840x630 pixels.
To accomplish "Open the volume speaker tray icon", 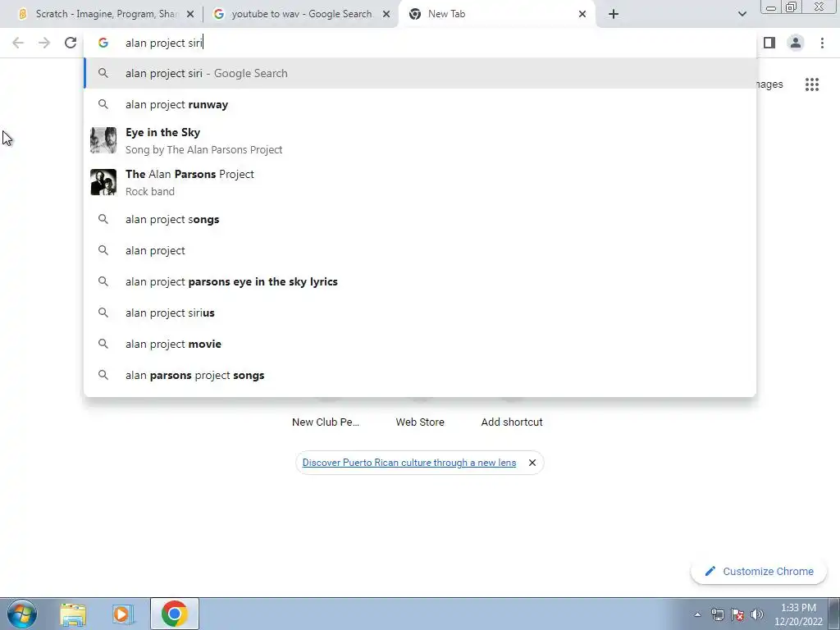I will pos(756,614).
